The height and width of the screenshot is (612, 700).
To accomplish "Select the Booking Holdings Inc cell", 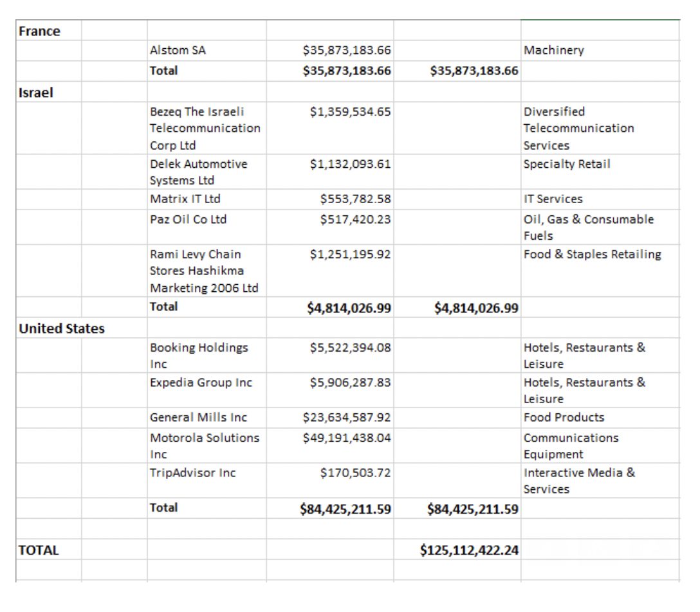I will coord(199,355).
